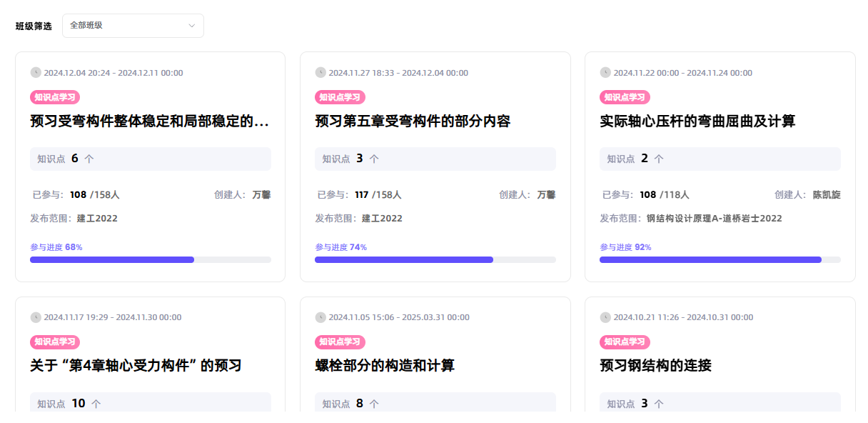Click clock icon on 2024.11.05 card
This screenshot has width=868, height=423.
pos(321,317)
